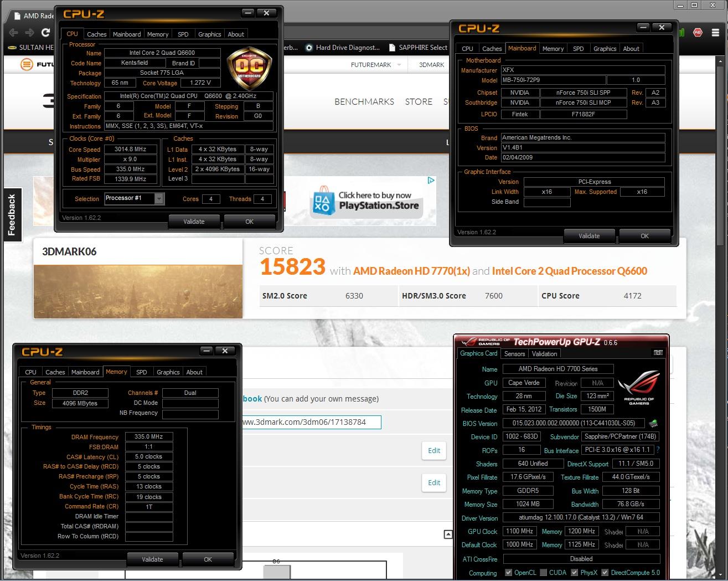Toggle the CUDA checkbox in GPU-Z
728x581 pixels.
(543, 573)
